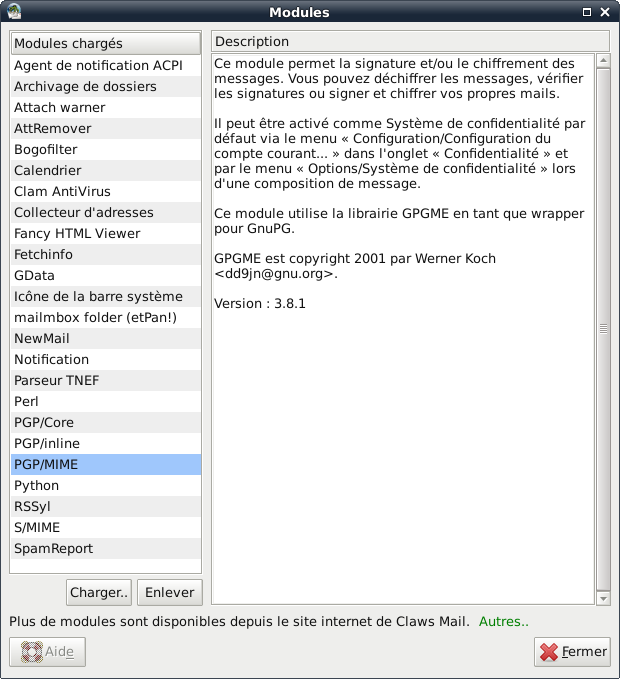This screenshot has height=679, width=620.
Task: Close the Modules window via Fermer button
Action: 572,652
